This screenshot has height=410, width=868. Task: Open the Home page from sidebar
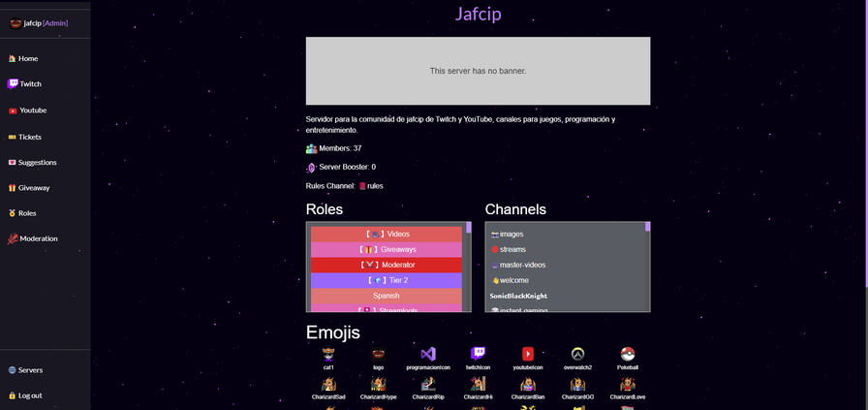(27, 58)
